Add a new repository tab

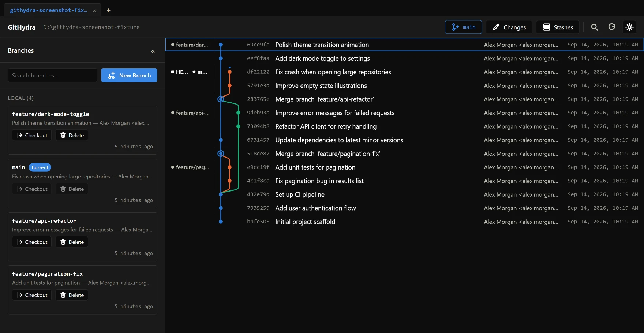pyautogui.click(x=108, y=10)
